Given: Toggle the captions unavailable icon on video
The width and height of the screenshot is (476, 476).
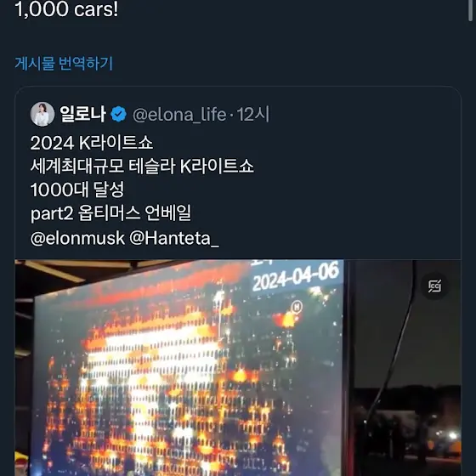Looking at the screenshot, I should click(434, 286).
